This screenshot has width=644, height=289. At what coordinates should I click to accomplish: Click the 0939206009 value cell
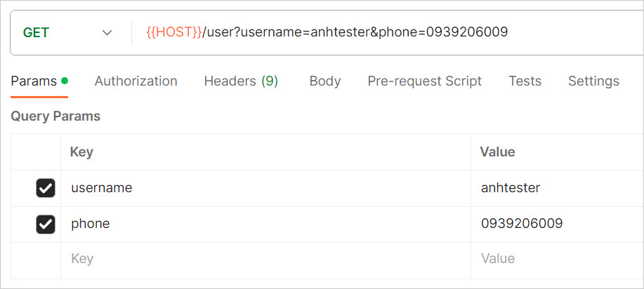point(558,224)
